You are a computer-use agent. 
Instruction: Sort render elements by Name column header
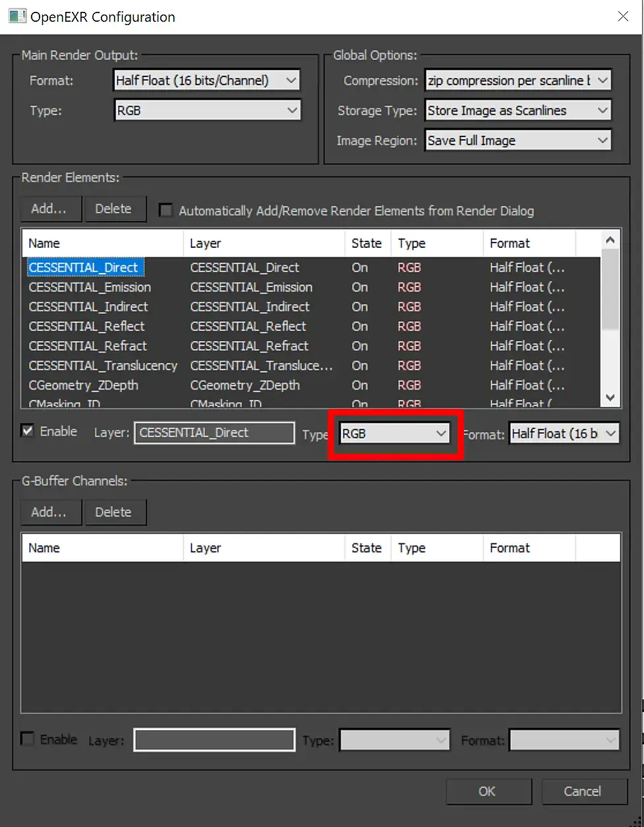102,243
